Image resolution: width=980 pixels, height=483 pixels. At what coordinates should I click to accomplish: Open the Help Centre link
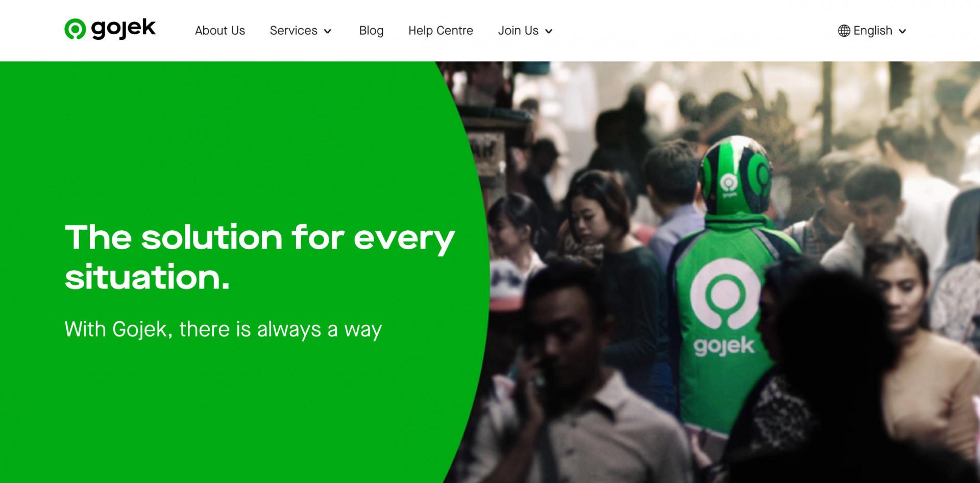[440, 31]
